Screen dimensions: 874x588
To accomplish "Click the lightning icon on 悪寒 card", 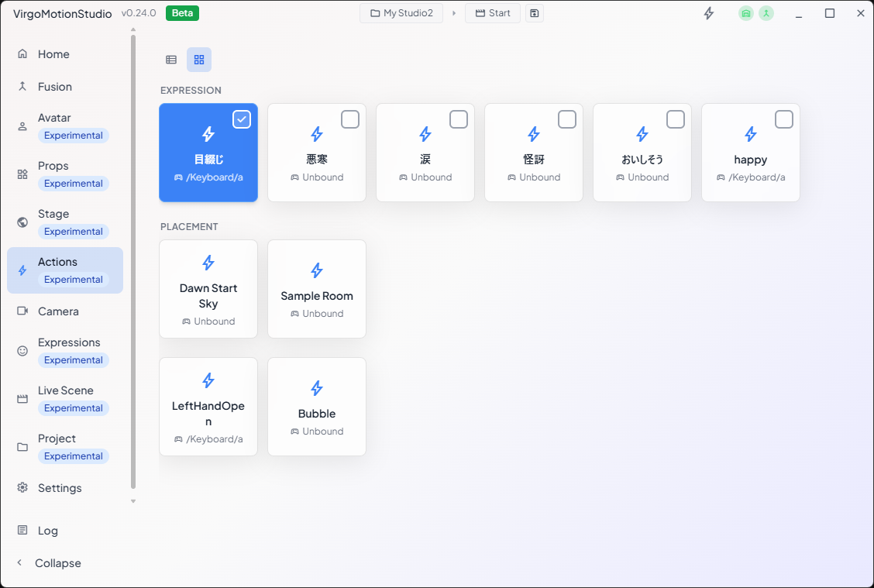I will pos(317,134).
